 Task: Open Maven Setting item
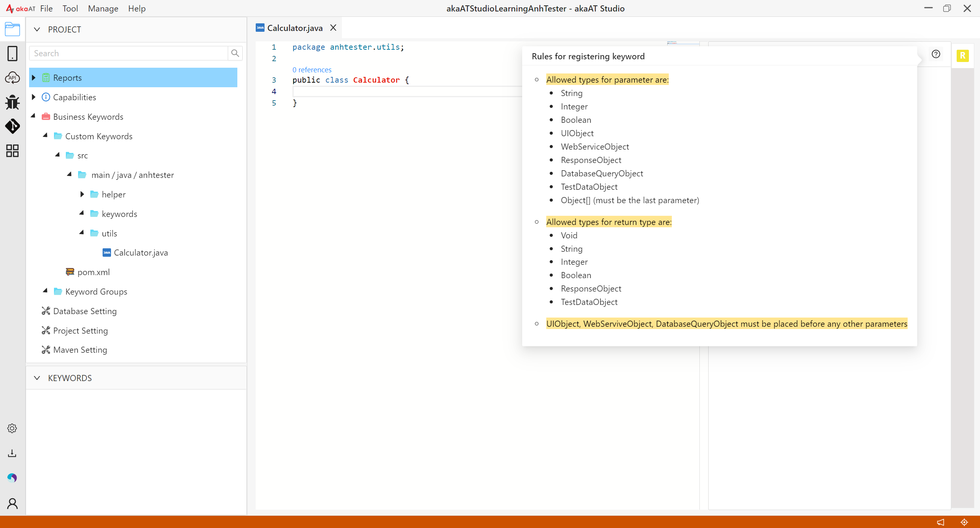(x=80, y=350)
